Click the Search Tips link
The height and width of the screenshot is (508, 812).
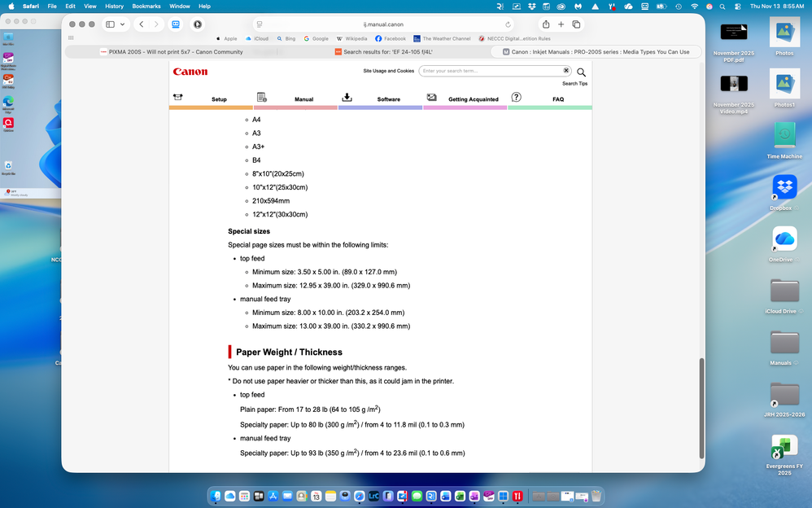coord(574,84)
